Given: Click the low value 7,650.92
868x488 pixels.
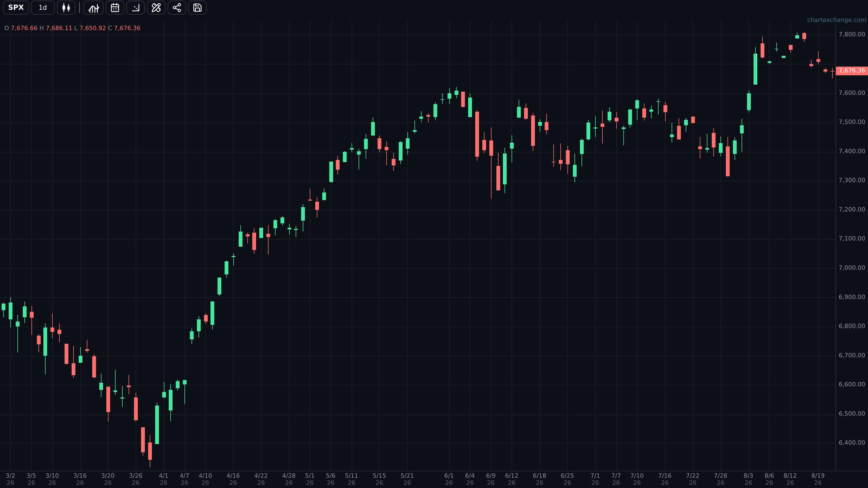Looking at the screenshot, I should 93,28.
